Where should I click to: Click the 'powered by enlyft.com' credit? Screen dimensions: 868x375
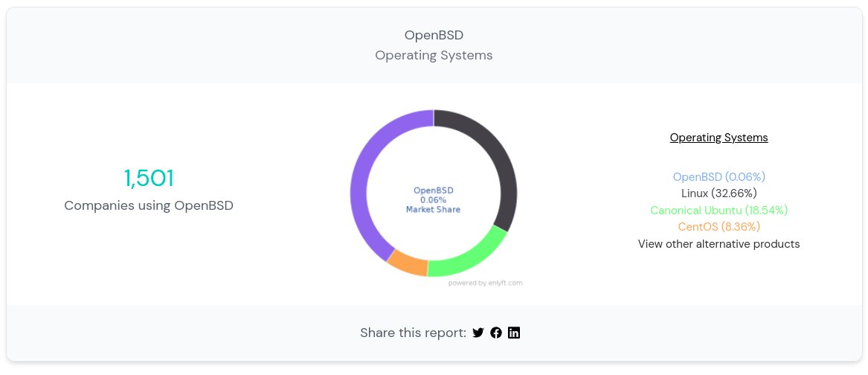[485, 283]
